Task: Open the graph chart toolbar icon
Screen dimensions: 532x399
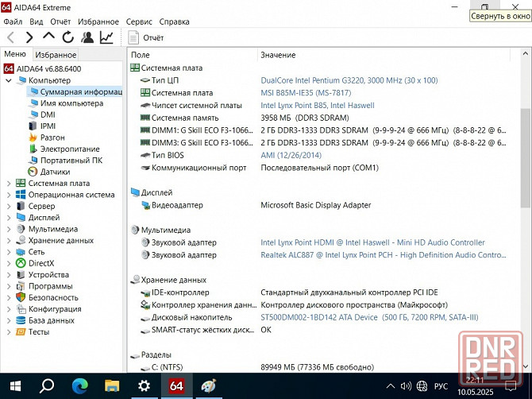Action: [106, 37]
